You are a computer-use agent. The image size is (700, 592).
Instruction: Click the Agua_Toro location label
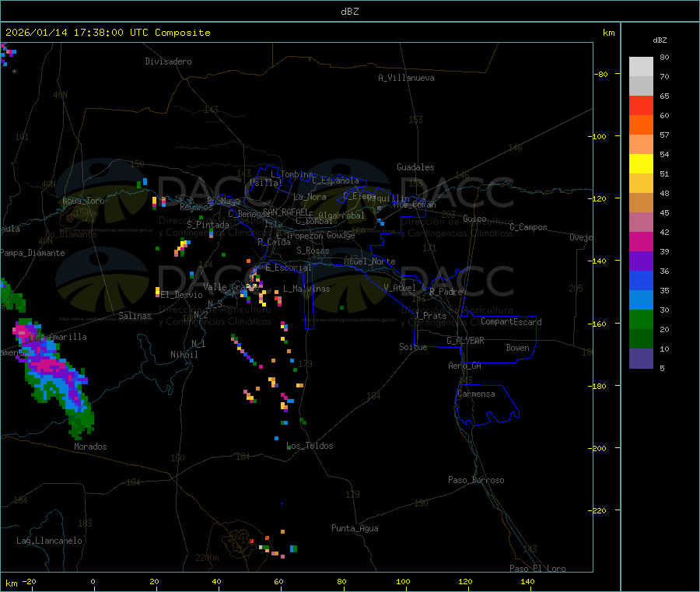click(x=83, y=201)
